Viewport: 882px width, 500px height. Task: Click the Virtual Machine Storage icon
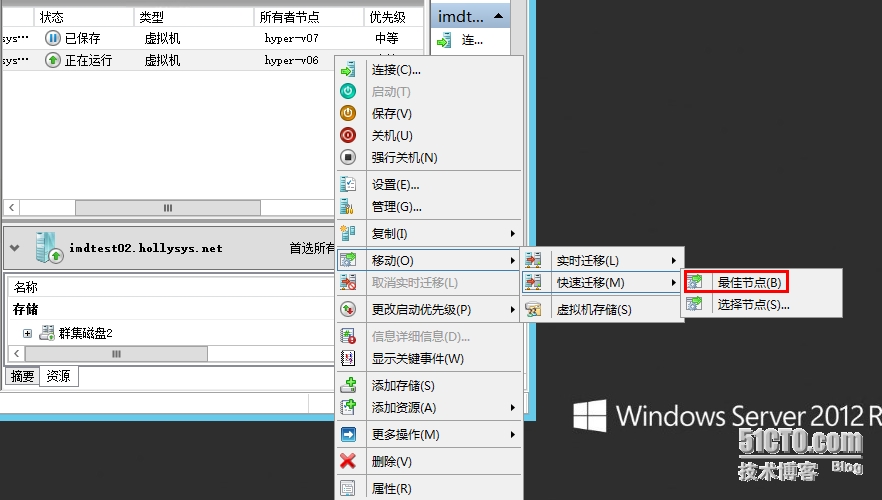pos(533,309)
